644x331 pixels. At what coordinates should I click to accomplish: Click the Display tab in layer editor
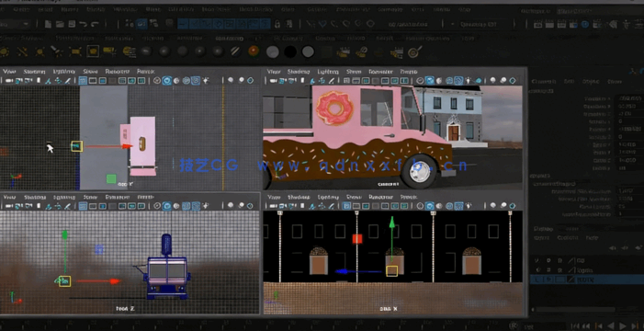coord(542,229)
